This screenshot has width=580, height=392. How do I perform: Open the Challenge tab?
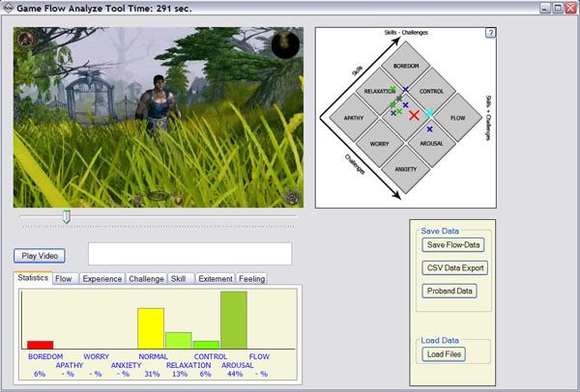pos(146,279)
